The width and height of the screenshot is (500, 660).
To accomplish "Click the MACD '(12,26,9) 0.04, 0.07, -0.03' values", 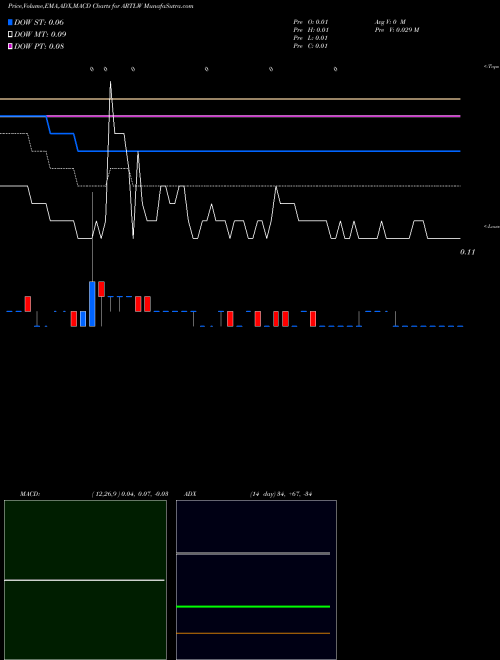I will click(130, 494).
